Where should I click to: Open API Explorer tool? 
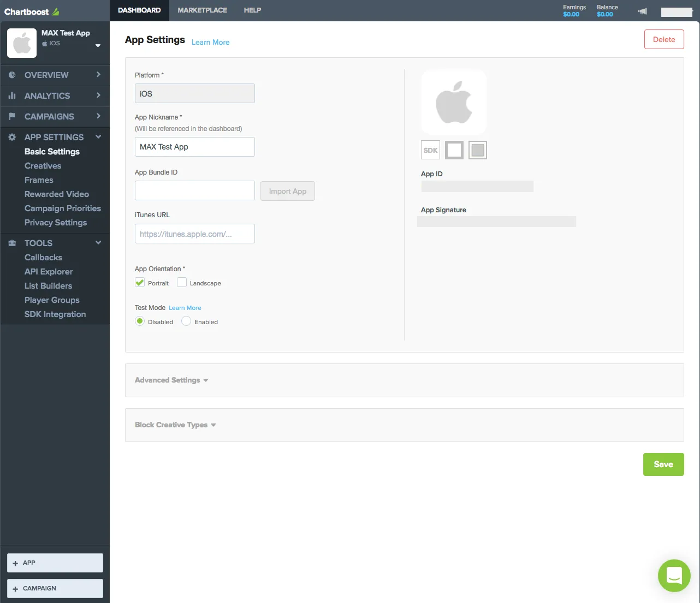tap(49, 272)
